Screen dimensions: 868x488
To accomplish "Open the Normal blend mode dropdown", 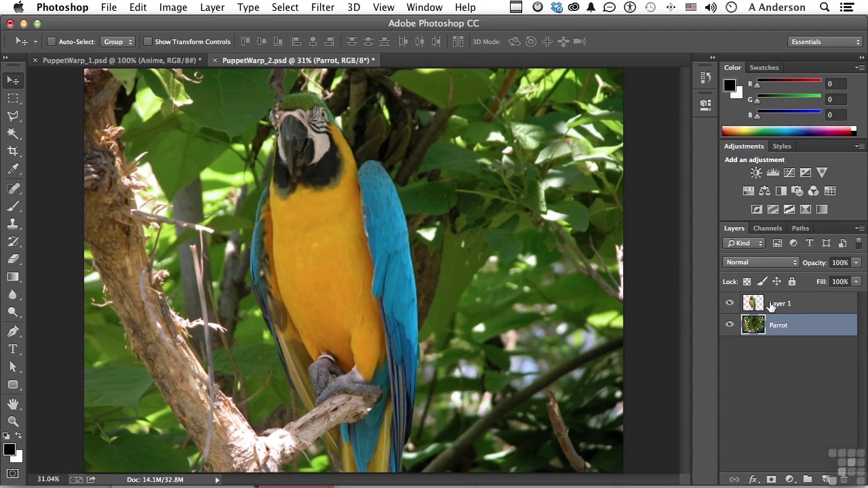I will tap(762, 262).
